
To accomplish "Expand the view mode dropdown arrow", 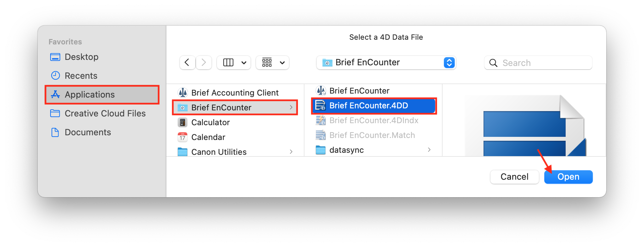I will [244, 63].
